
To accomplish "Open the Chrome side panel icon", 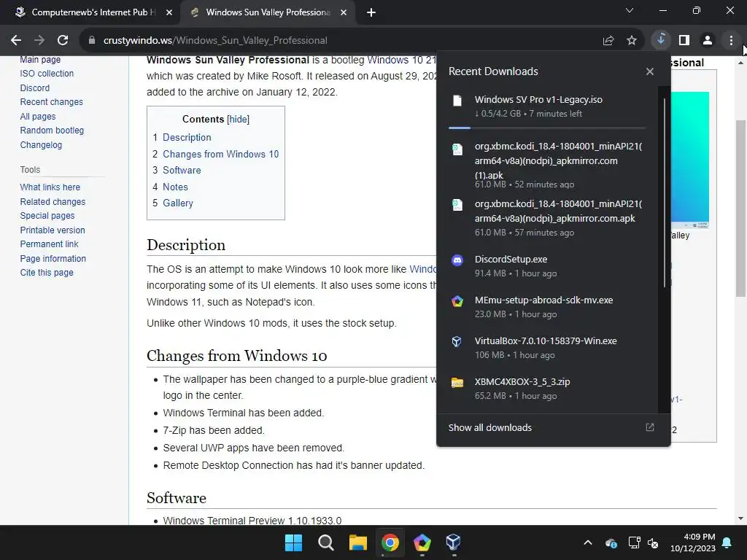I will click(x=684, y=41).
